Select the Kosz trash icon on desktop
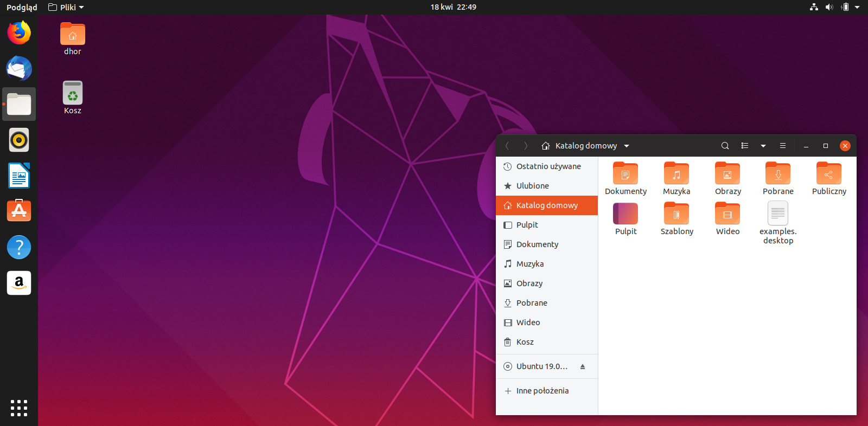 coord(73,98)
